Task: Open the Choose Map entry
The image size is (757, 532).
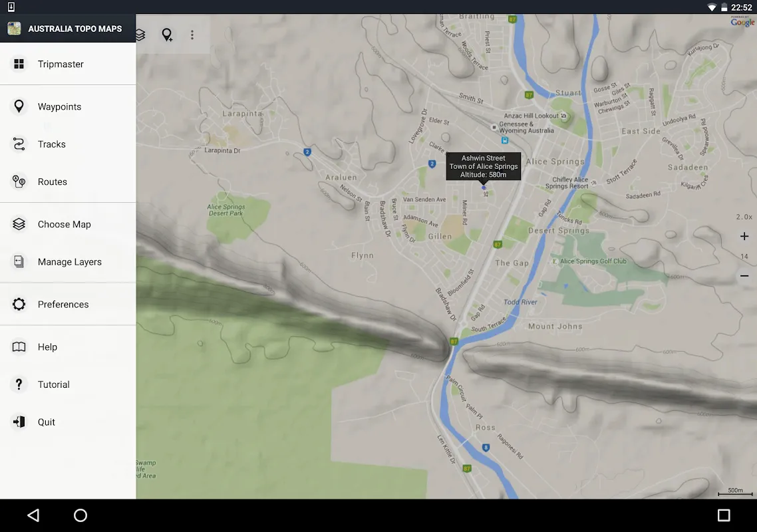Action: (68, 224)
